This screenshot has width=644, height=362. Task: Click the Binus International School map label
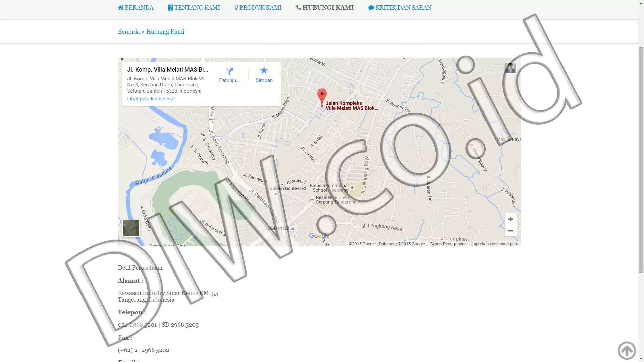329,188
